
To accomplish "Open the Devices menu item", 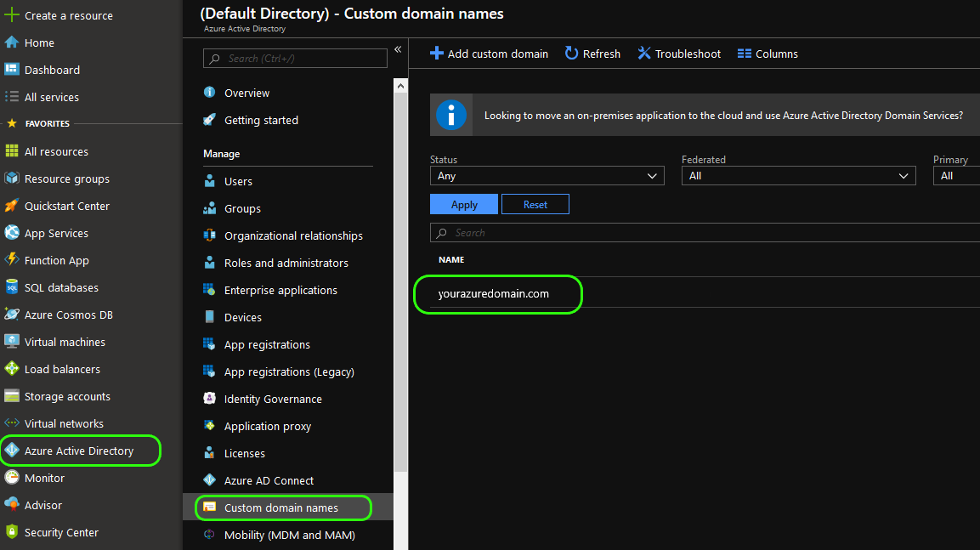I will pos(242,317).
